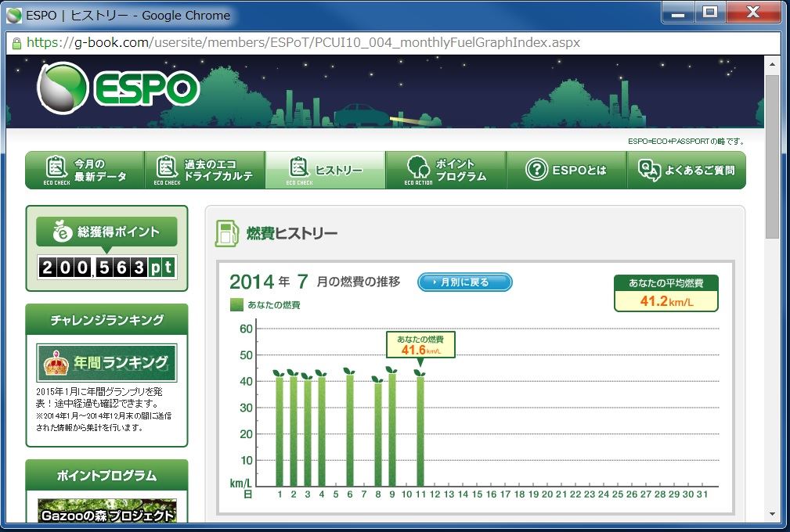The width and height of the screenshot is (790, 532).
Task: Click the day 9 fuel bar
Action: (392, 430)
